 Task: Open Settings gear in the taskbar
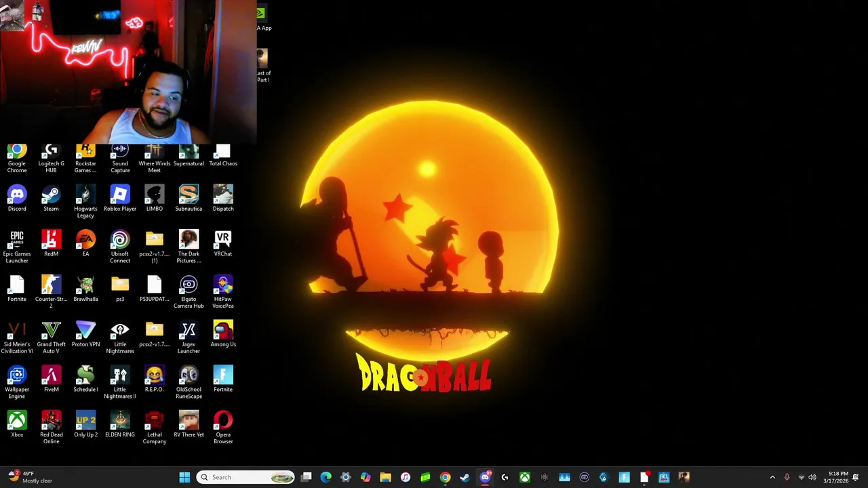tap(346, 477)
